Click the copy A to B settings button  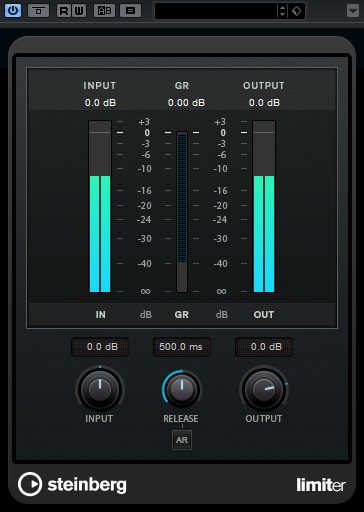(130, 11)
